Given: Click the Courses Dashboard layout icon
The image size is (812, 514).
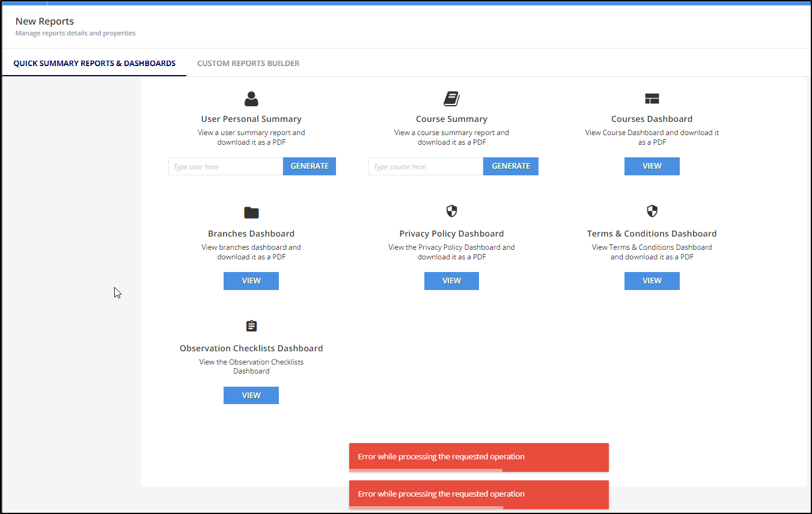Looking at the screenshot, I should click(x=652, y=99).
